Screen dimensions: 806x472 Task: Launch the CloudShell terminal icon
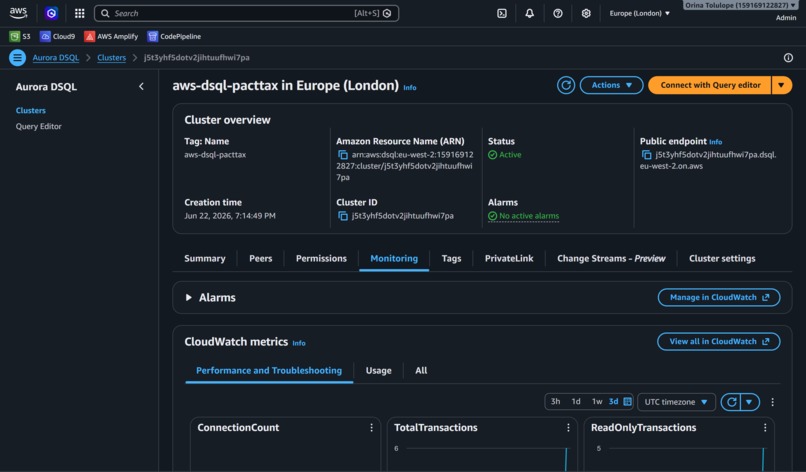[x=502, y=13]
